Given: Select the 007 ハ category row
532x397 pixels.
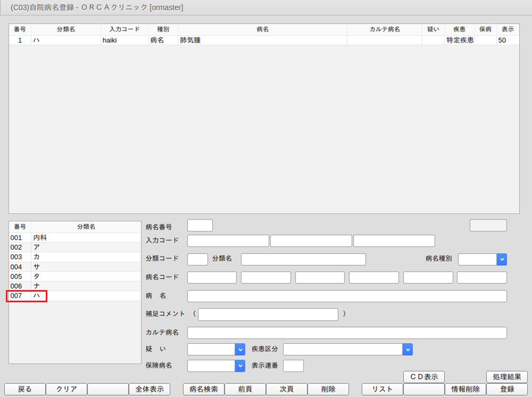Looking at the screenshot, I should (74, 296).
